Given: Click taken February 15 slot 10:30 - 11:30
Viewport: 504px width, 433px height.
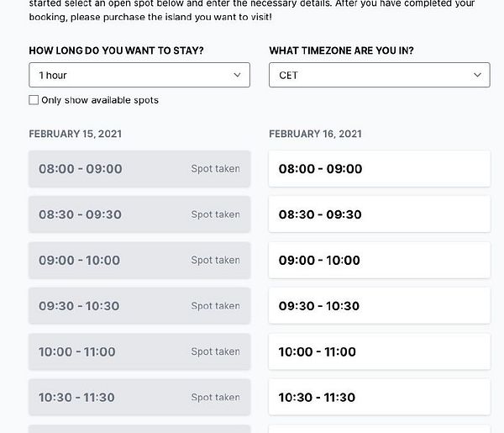Looking at the screenshot, I should [139, 397].
